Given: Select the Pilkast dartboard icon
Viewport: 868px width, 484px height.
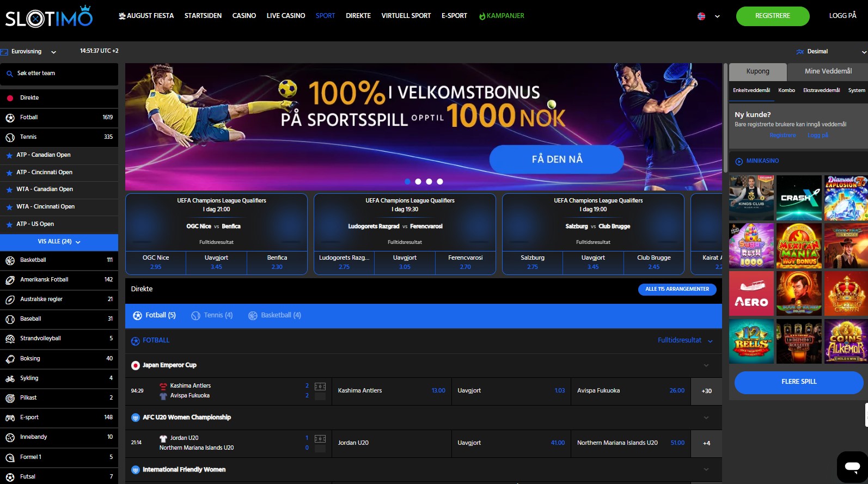Looking at the screenshot, I should 10,398.
